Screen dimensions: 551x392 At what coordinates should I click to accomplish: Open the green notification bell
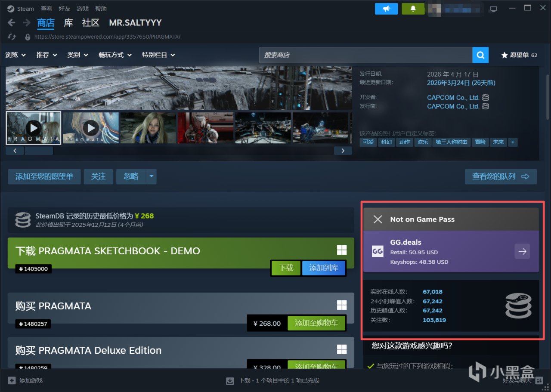coord(413,9)
